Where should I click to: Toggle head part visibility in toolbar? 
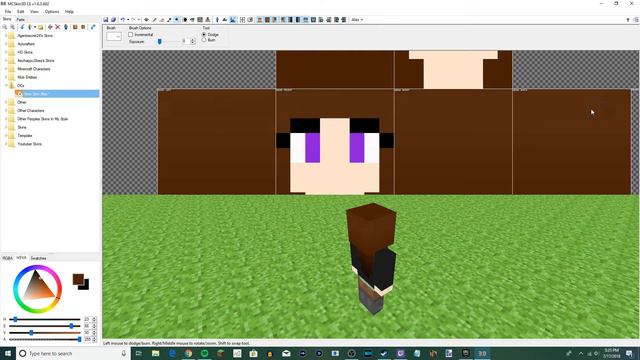(260, 20)
